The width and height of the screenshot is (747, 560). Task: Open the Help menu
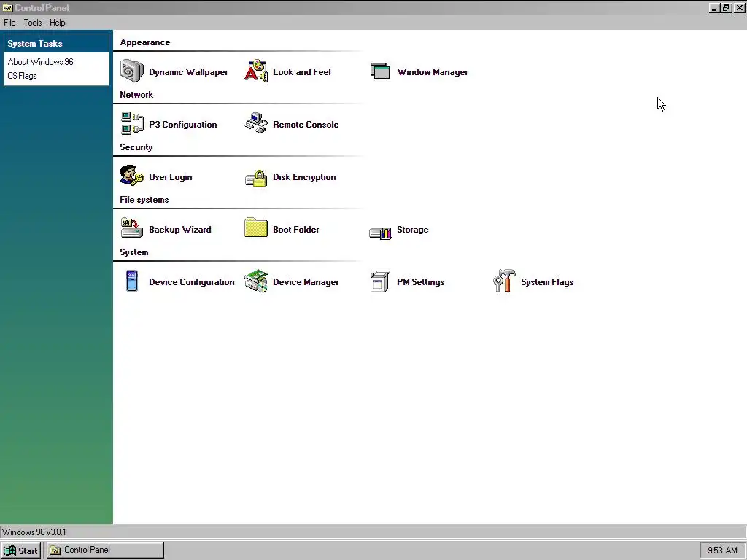pos(57,23)
